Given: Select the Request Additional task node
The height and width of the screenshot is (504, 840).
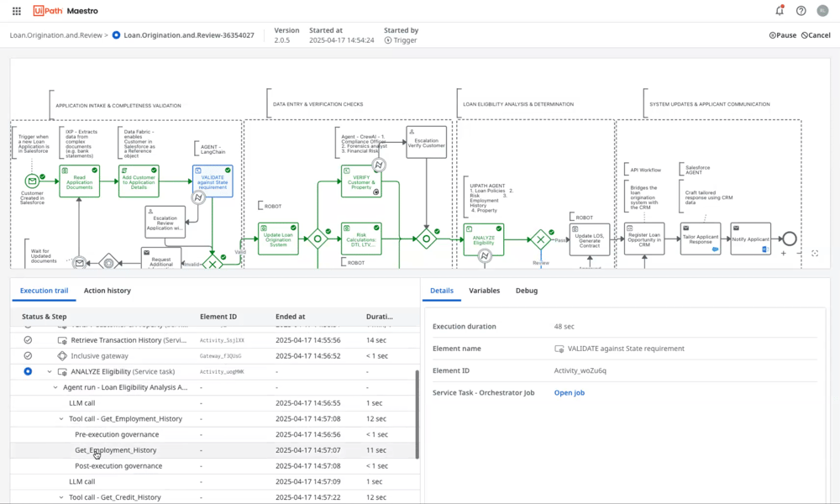Looking at the screenshot, I should pos(161,258).
